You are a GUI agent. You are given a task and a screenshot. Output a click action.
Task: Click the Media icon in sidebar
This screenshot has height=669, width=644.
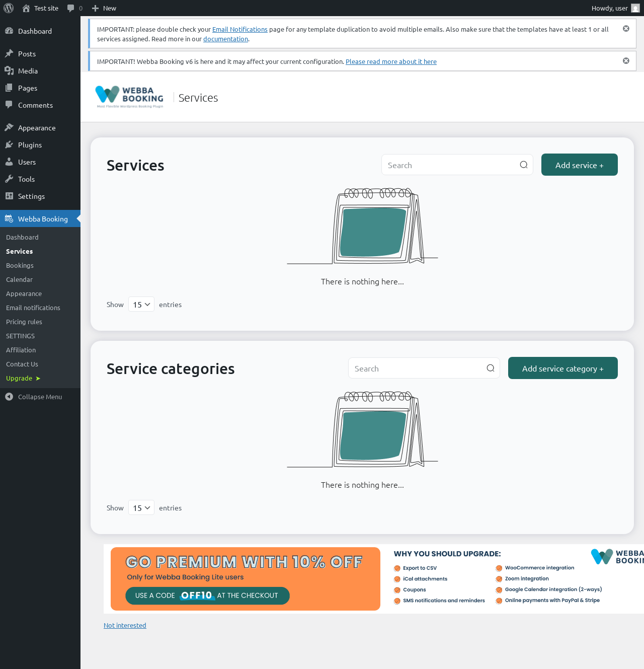coord(9,70)
